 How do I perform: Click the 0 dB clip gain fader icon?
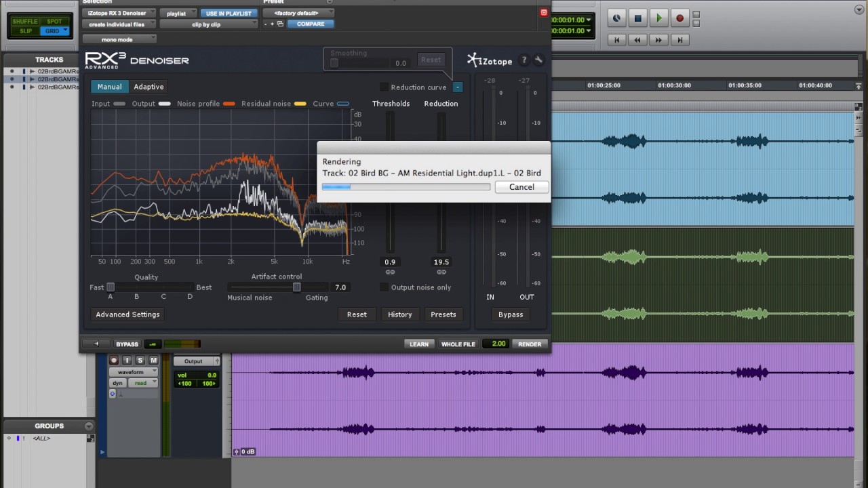tap(237, 451)
